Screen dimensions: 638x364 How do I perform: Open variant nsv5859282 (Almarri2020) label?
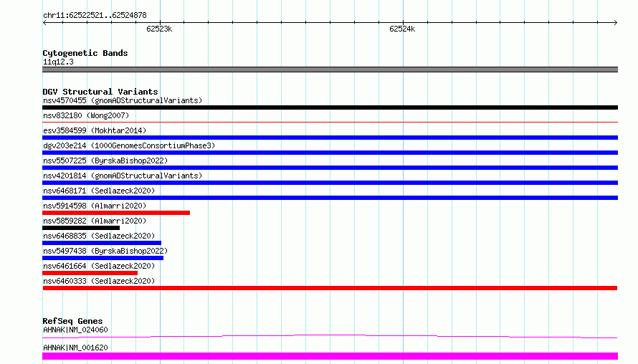pos(95,221)
